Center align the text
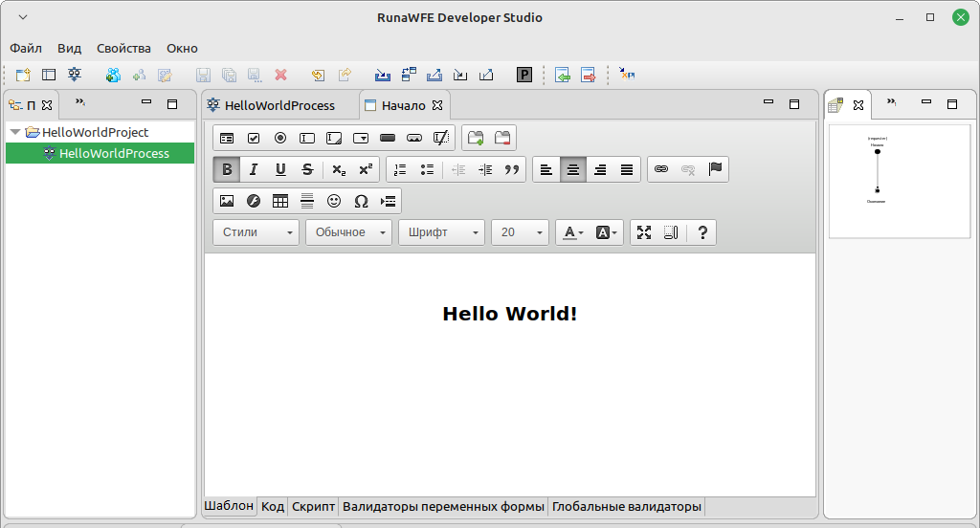The height and width of the screenshot is (528, 980). click(573, 169)
